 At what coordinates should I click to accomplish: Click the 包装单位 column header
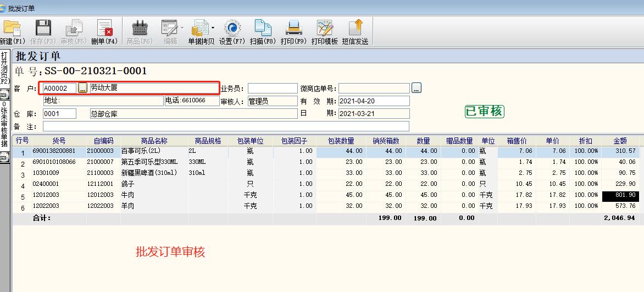click(x=250, y=141)
